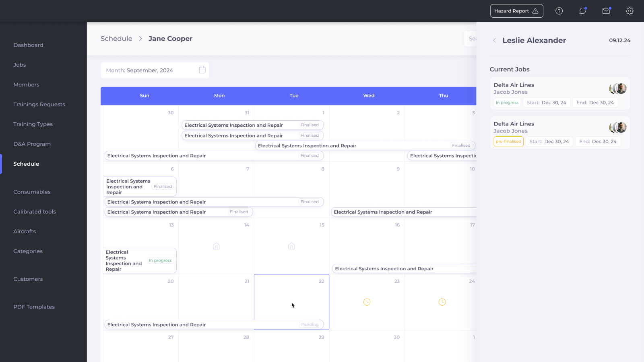Navigate to Schedule breadcrumb link
644x362 pixels.
[x=116, y=39]
